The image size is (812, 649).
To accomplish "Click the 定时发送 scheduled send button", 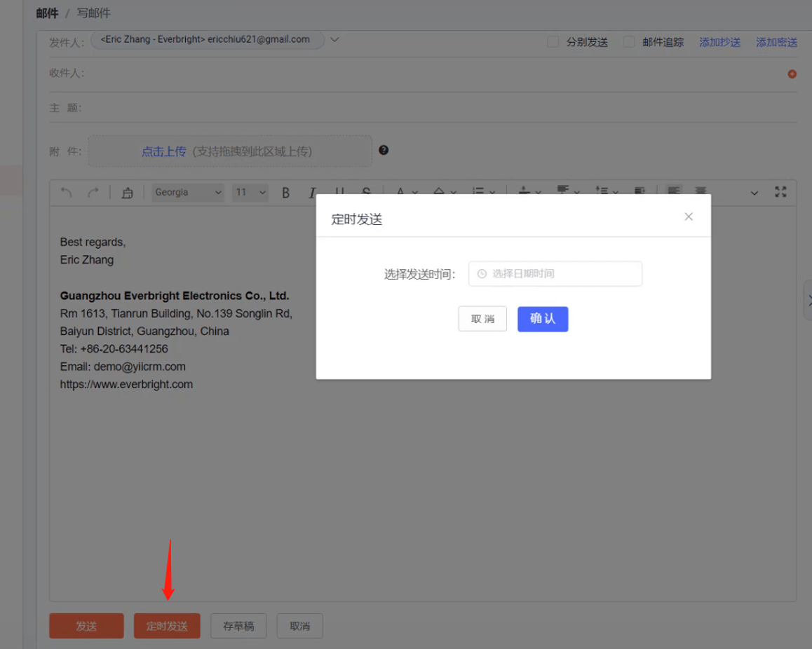I will 167,626.
